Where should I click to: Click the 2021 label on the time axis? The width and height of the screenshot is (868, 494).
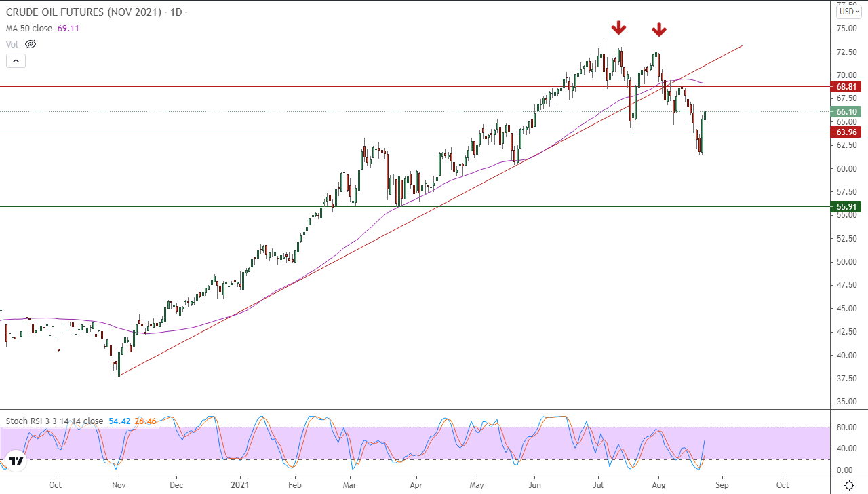pyautogui.click(x=241, y=485)
